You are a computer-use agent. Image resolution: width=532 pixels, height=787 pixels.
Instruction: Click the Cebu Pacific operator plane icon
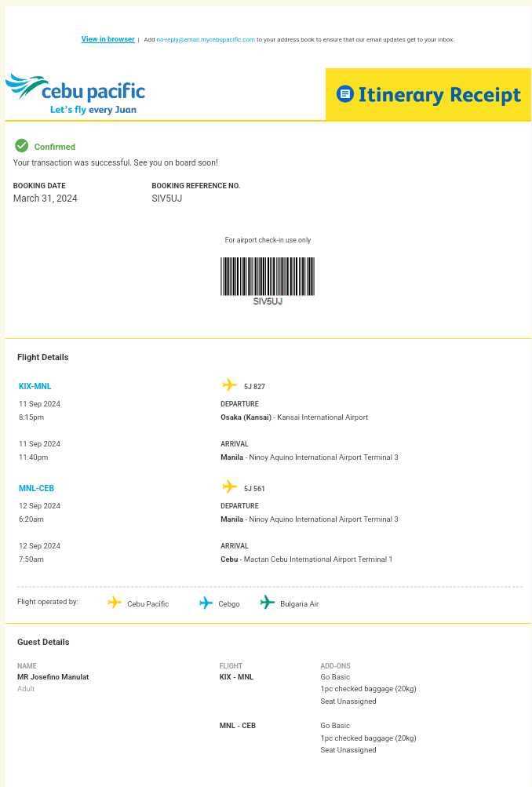pyautogui.click(x=115, y=603)
